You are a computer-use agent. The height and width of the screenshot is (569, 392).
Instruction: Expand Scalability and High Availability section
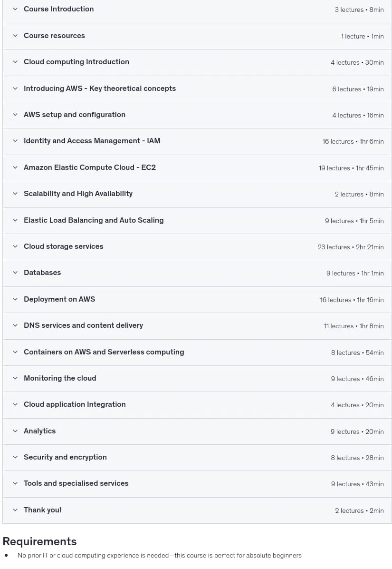click(197, 194)
